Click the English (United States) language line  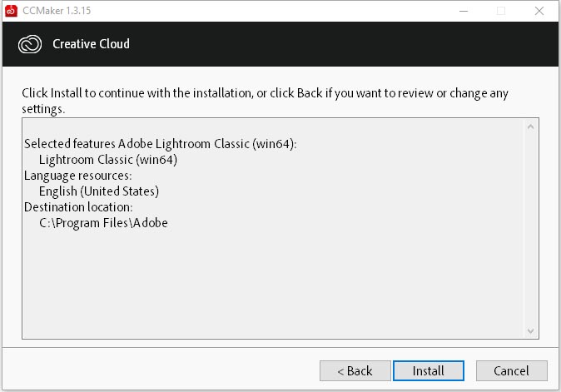[99, 191]
